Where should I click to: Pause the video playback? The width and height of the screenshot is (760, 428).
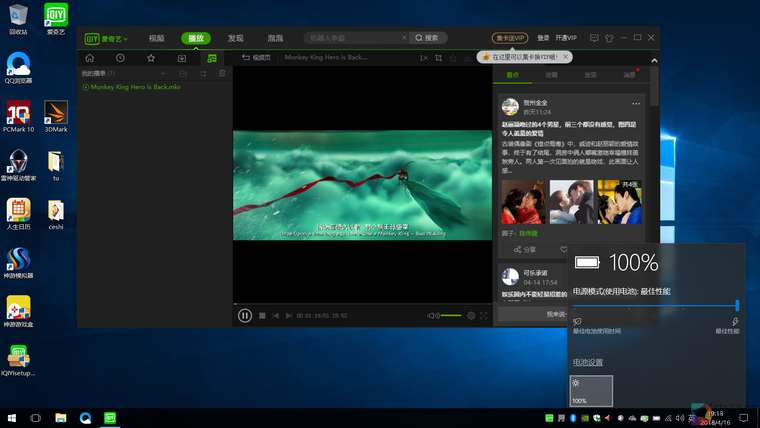click(245, 316)
